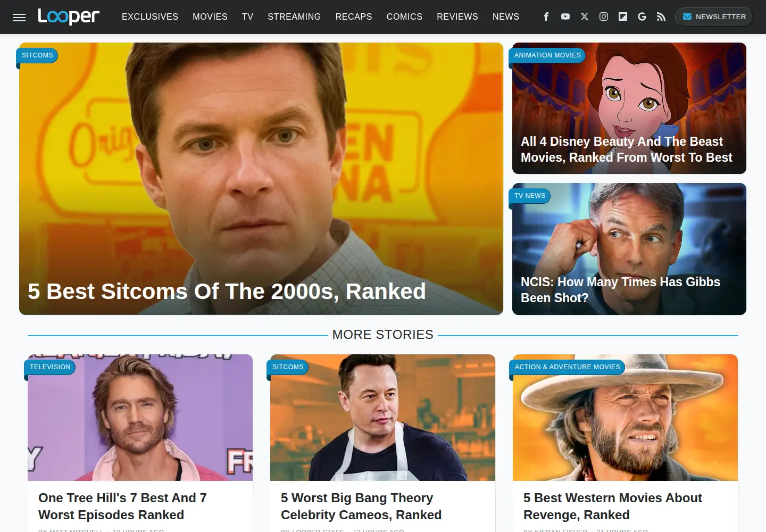Open the TV menu

(247, 16)
